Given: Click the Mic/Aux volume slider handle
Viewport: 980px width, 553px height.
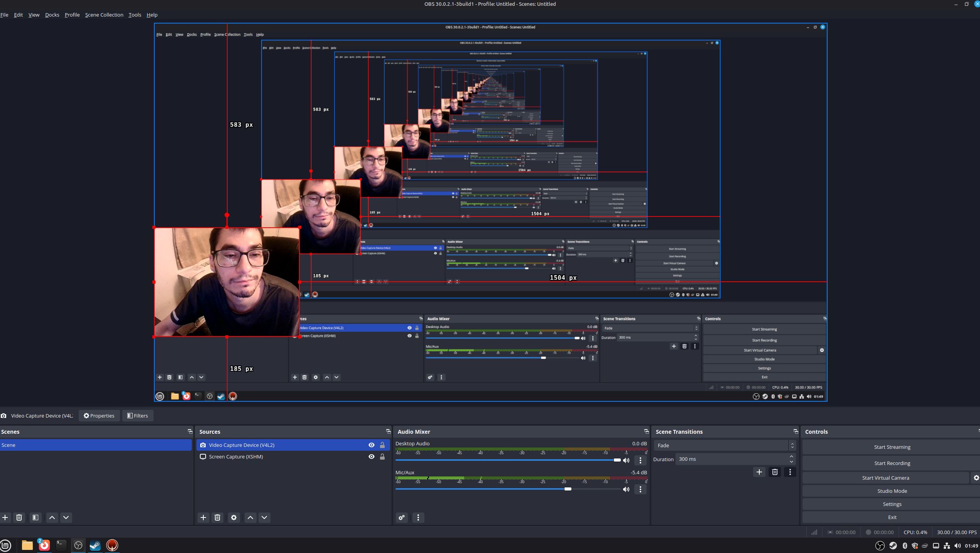Looking at the screenshot, I should pyautogui.click(x=568, y=489).
